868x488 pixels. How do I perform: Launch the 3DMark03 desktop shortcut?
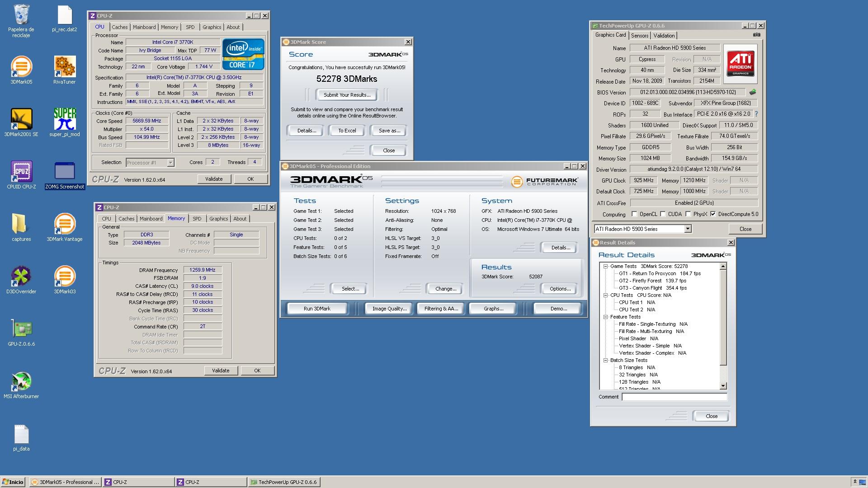[x=65, y=280]
